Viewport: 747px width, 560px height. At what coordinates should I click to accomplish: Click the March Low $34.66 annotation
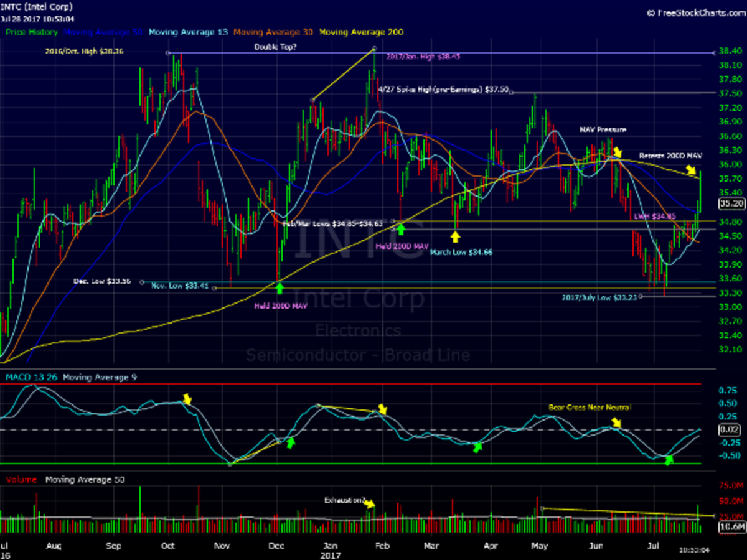pyautogui.click(x=461, y=253)
